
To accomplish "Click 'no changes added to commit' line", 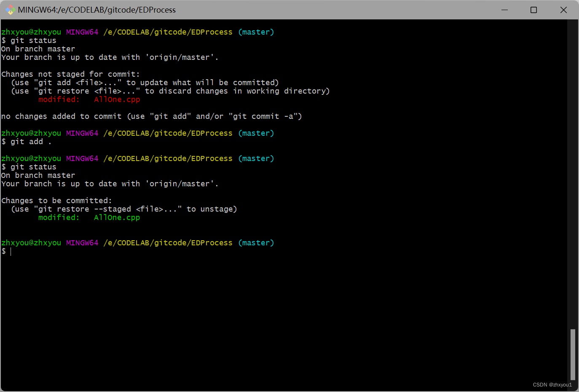I will click(151, 116).
